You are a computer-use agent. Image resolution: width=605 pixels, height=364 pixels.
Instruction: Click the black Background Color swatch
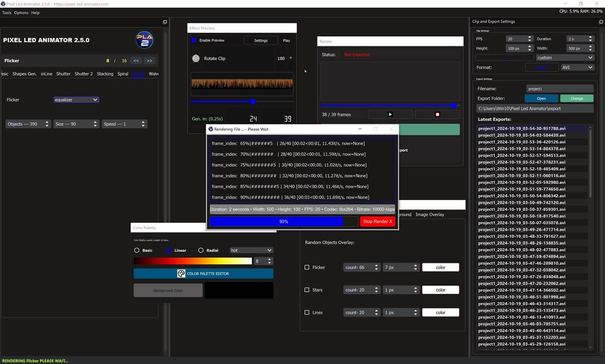coord(239,290)
